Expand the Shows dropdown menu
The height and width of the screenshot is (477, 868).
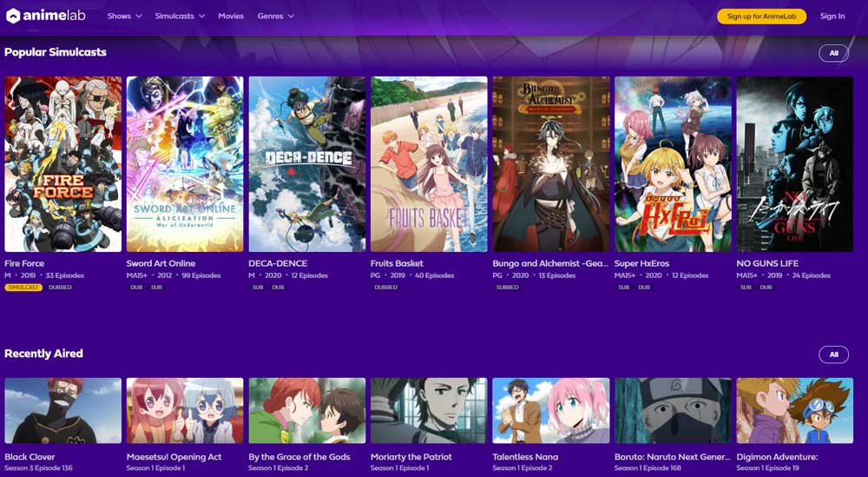coord(124,16)
